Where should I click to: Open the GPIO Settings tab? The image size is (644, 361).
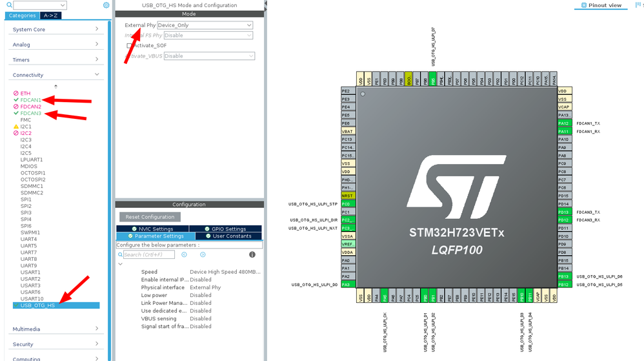point(225,229)
